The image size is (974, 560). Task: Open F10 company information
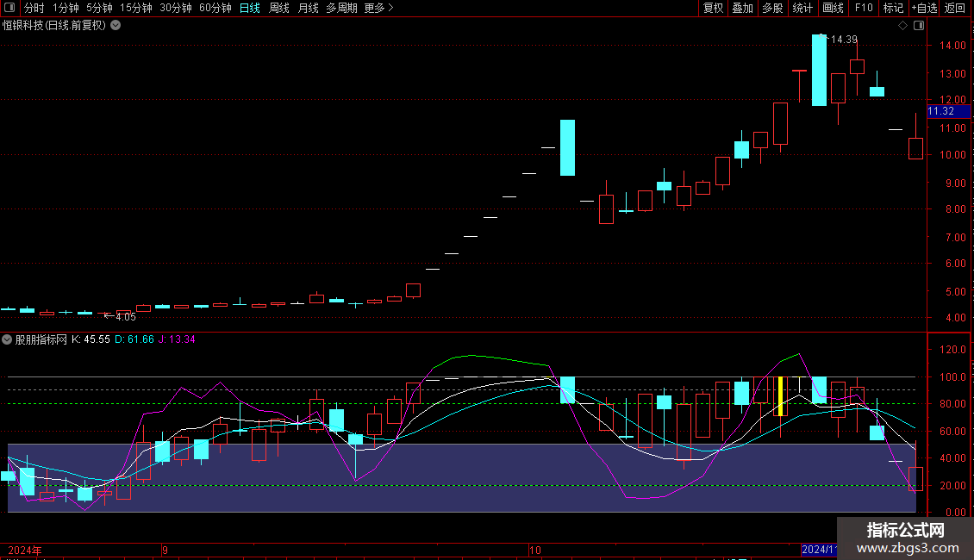click(x=864, y=8)
